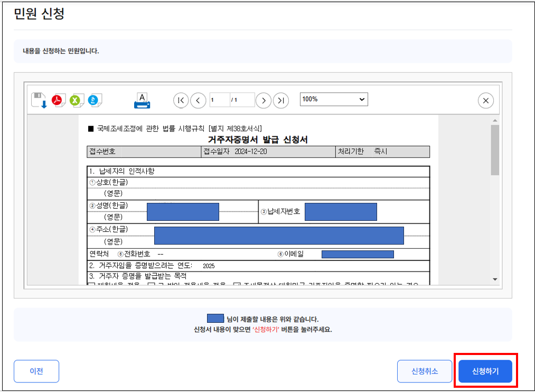
Task: Click the save document icon with blue arrow
Action: point(39,100)
